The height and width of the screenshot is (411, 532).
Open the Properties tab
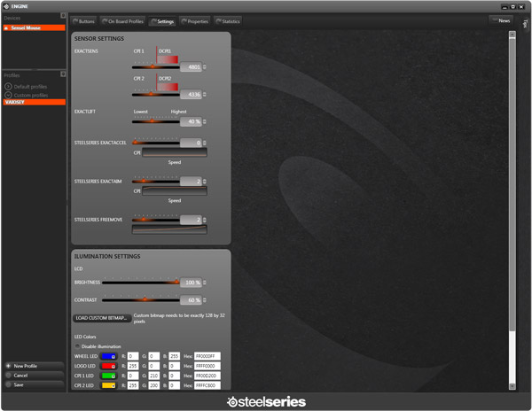195,21
